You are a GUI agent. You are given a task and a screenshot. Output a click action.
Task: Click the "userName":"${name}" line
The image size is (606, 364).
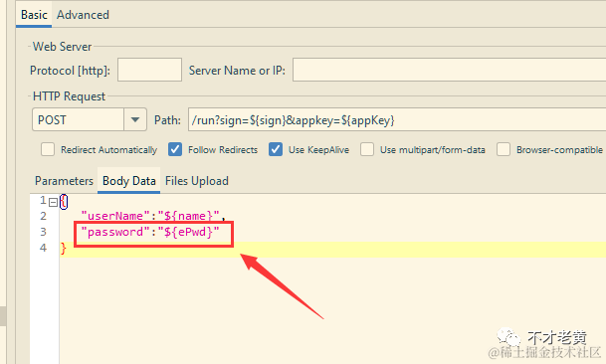tap(153, 216)
